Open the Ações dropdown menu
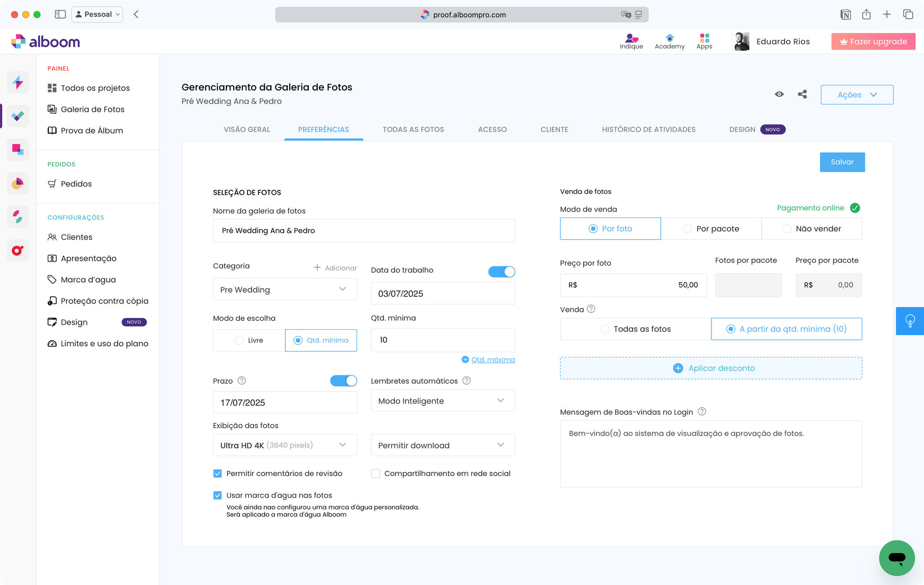This screenshot has height=585, width=924. pyautogui.click(x=857, y=95)
